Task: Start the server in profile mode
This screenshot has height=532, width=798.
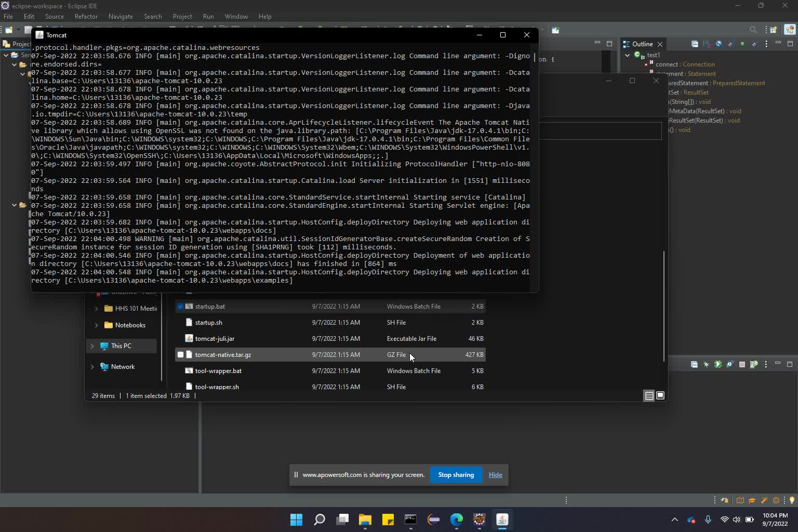Action: [x=730, y=365]
